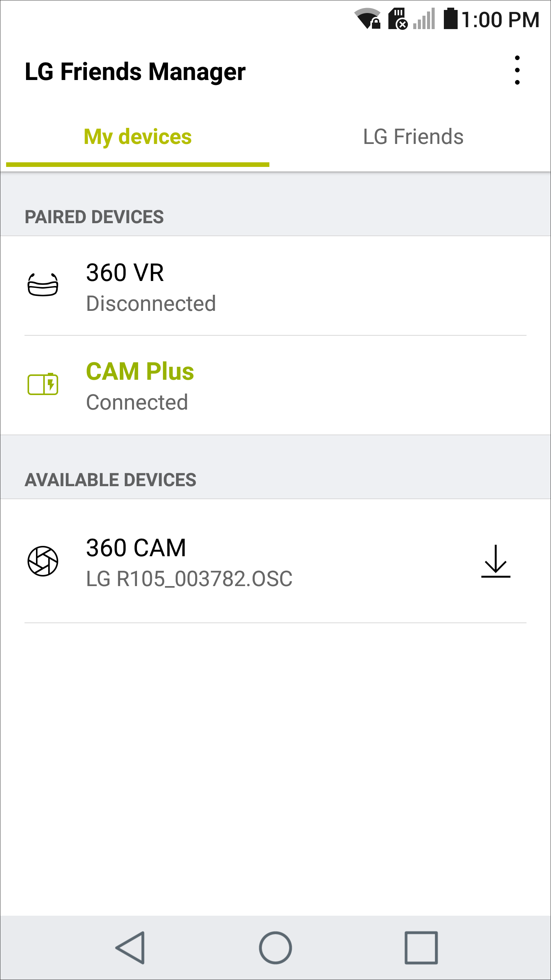Select the 360 CAM available device
The width and height of the screenshot is (551, 980).
tap(275, 561)
